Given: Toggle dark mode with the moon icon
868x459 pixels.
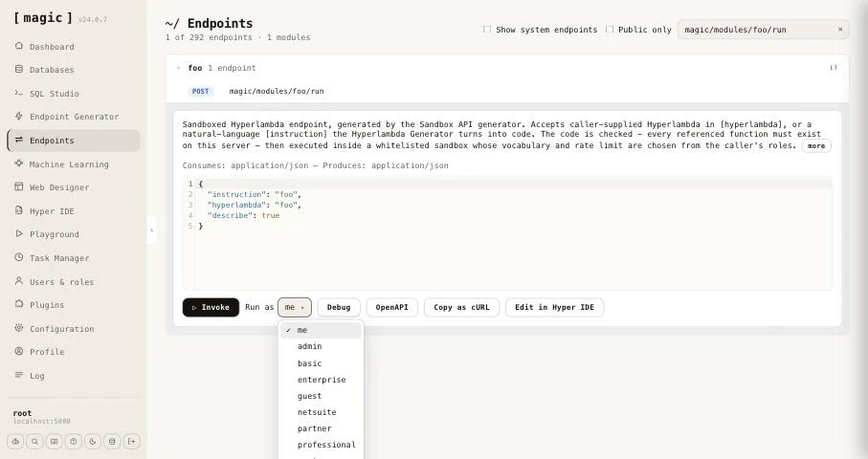Looking at the screenshot, I should [93, 441].
